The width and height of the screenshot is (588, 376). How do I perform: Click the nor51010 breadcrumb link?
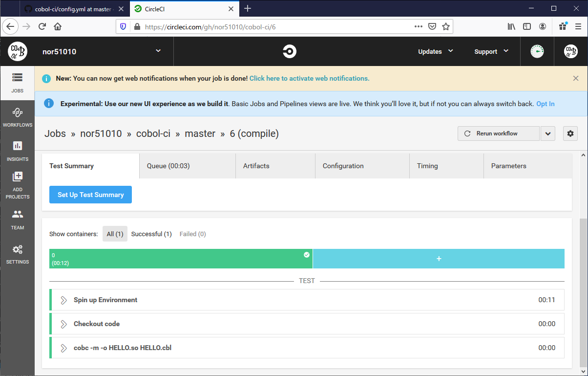[101, 133]
